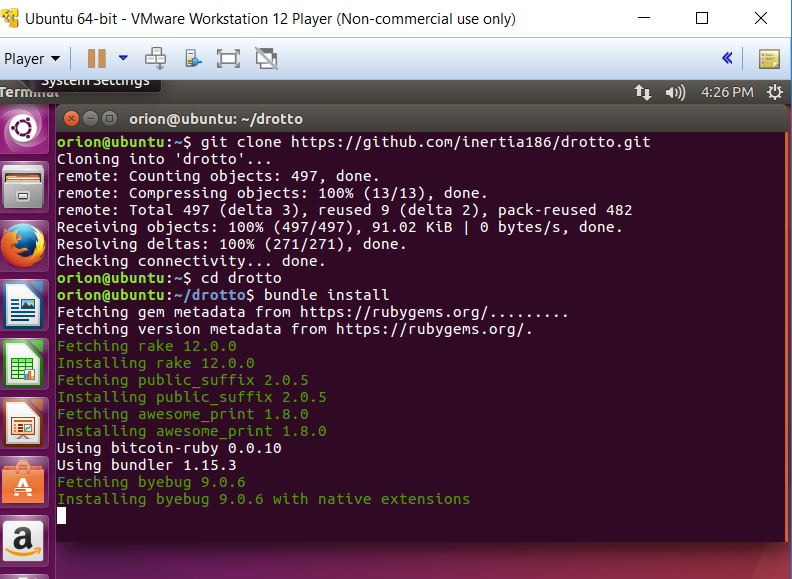Viewport: 792px width, 579px height.
Task: Launch the Files manager from launcher
Action: [x=24, y=186]
